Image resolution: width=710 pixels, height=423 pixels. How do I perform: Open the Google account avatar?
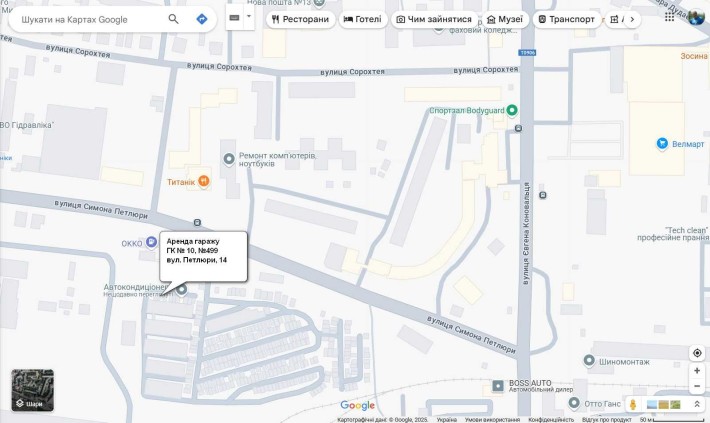point(696,17)
